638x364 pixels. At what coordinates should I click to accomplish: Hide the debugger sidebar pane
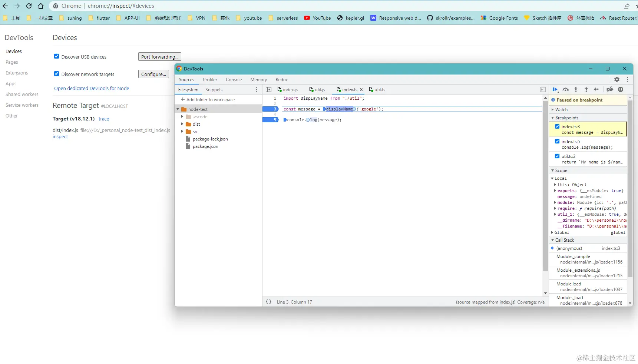543,90
